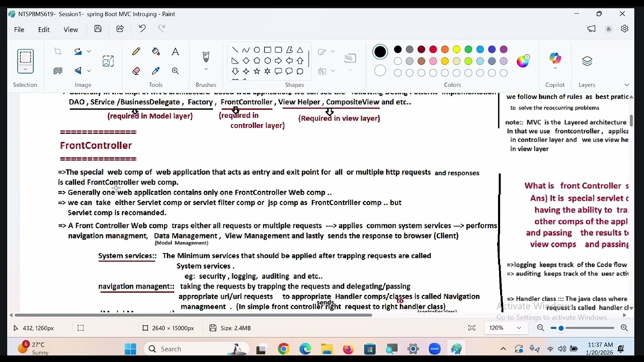This screenshot has height=362, width=644.
Task: Select the Brushes tool
Action: coord(206,56)
